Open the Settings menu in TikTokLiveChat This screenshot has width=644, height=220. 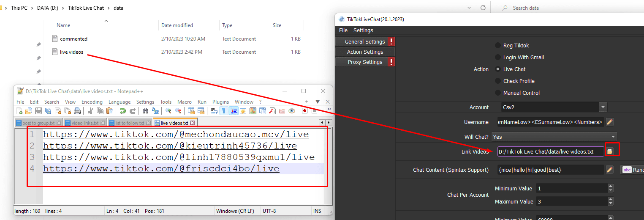click(x=363, y=30)
